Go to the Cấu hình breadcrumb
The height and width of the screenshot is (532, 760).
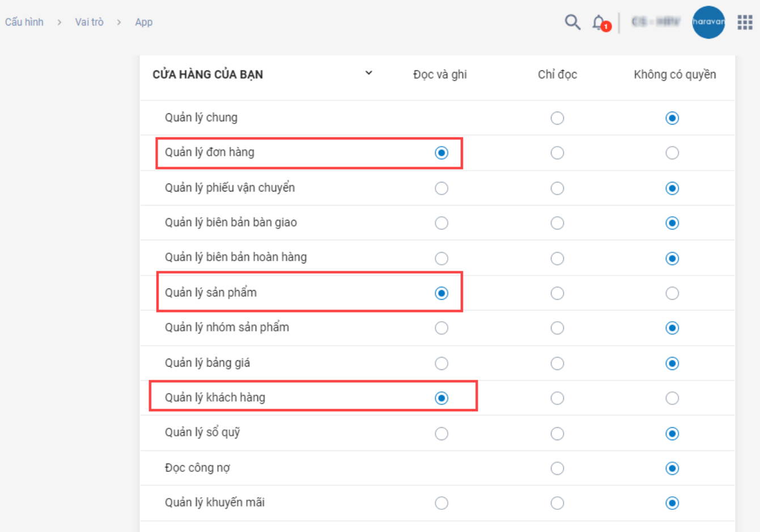(24, 22)
